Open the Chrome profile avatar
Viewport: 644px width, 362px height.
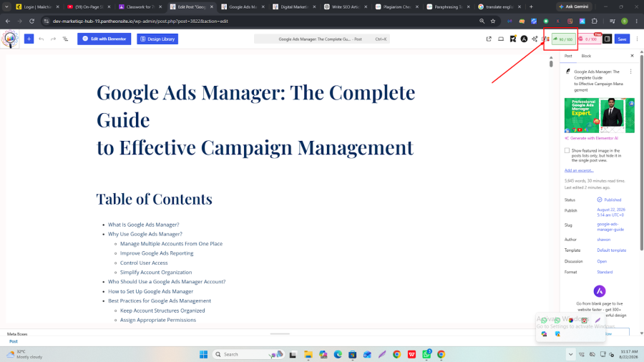pyautogui.click(x=625, y=21)
